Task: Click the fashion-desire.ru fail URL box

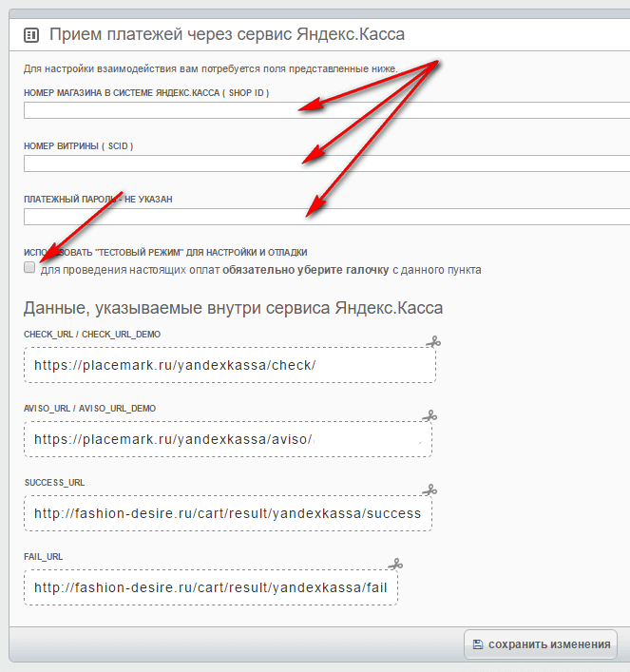Action: tap(211, 587)
